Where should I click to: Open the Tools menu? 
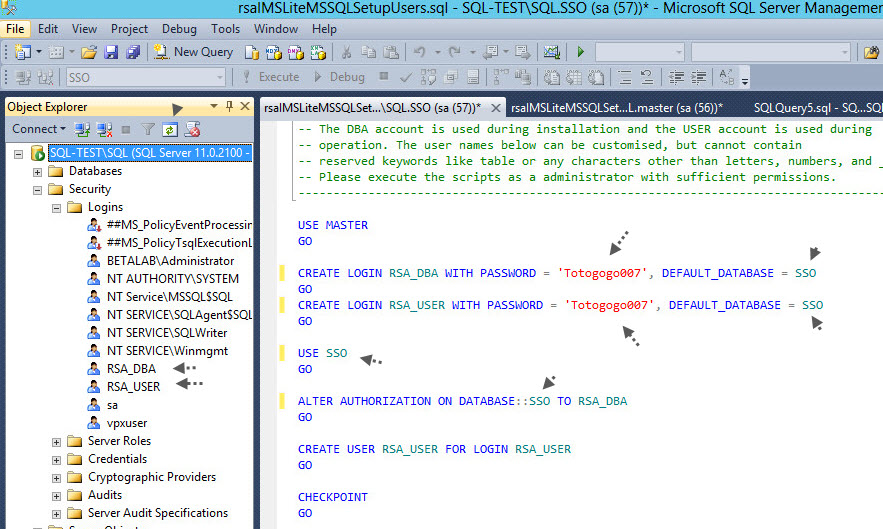click(225, 29)
